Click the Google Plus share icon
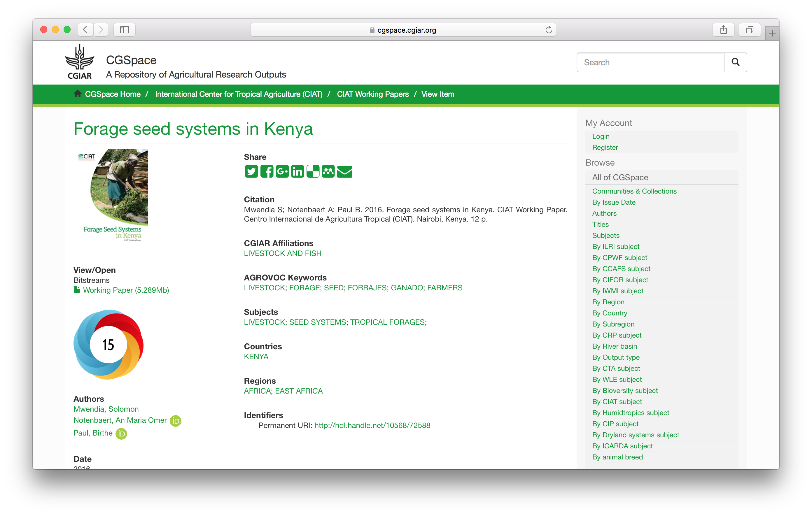The image size is (812, 516). point(282,172)
